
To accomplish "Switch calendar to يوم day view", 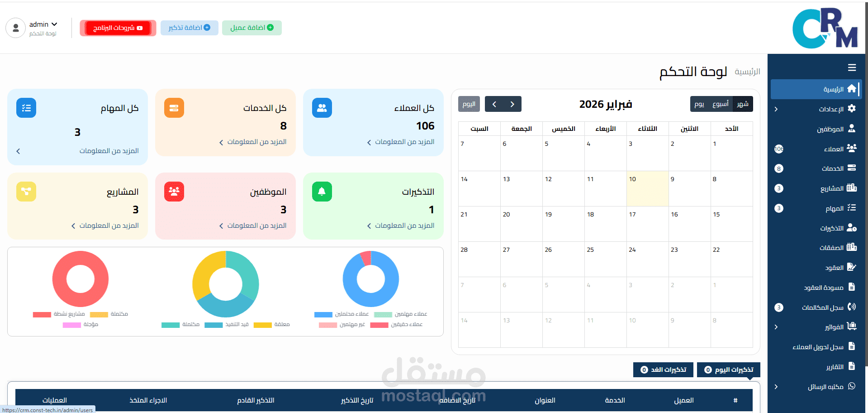I will [x=699, y=104].
